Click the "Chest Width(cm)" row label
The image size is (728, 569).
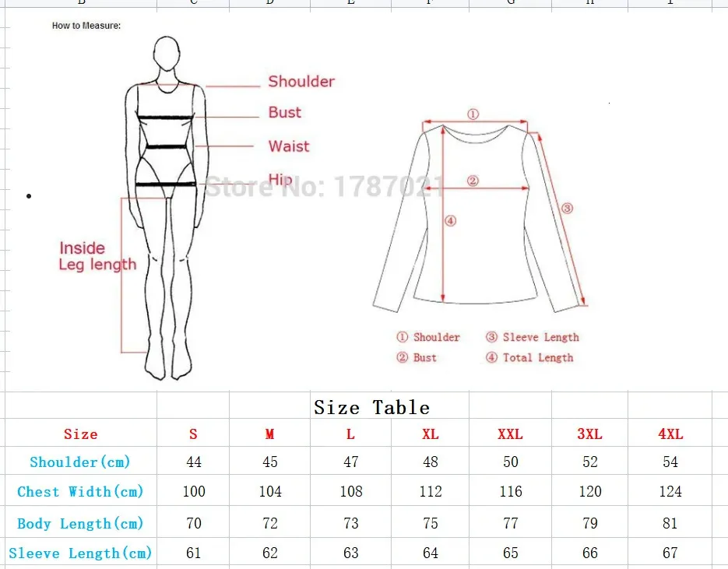pos(81,491)
